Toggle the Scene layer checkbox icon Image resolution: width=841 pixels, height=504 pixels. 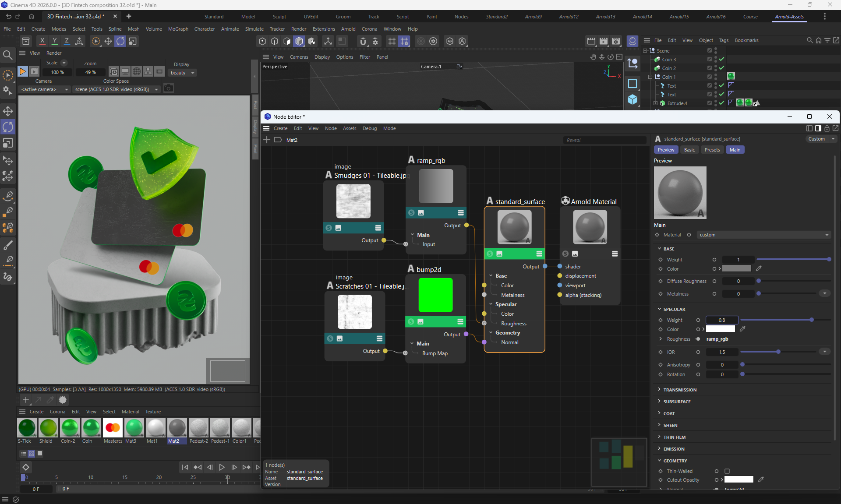tap(709, 51)
